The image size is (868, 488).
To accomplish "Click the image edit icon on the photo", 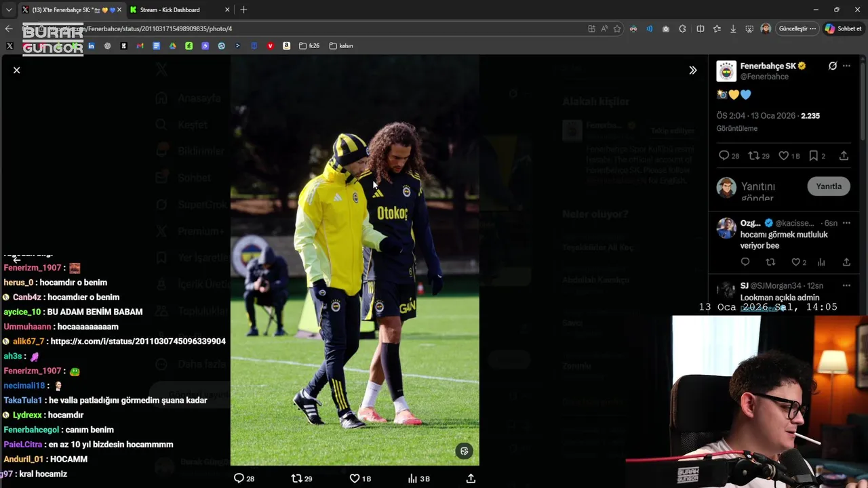I will (x=464, y=451).
